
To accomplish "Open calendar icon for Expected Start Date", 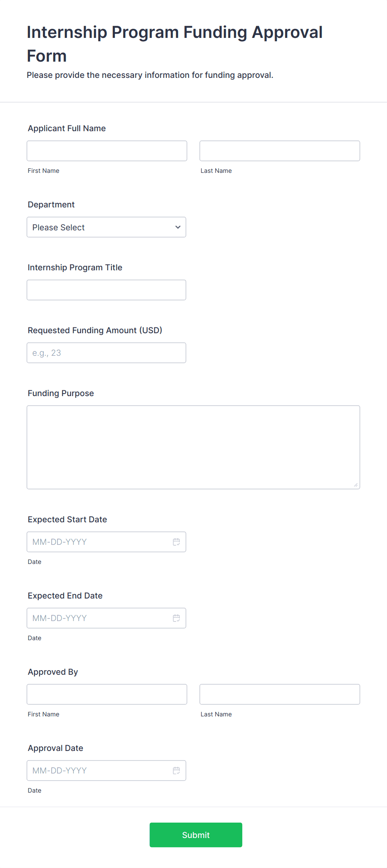I will point(176,542).
